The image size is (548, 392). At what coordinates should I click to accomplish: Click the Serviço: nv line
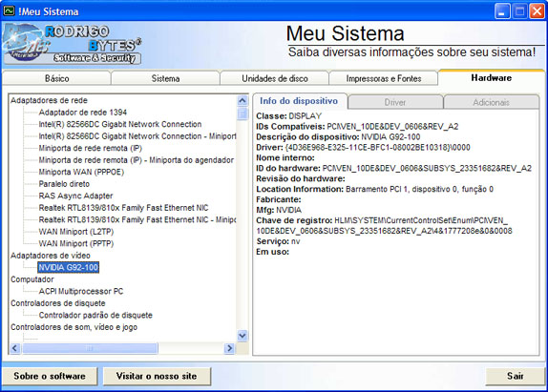(x=278, y=241)
